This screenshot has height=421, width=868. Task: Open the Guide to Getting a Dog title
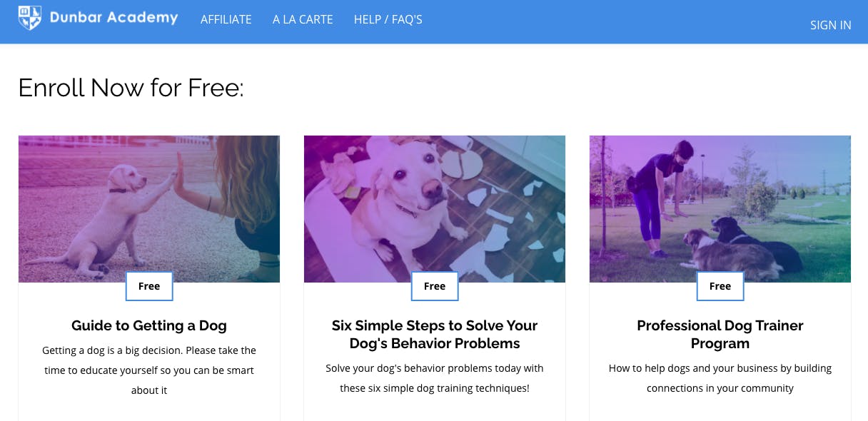pyautogui.click(x=149, y=325)
